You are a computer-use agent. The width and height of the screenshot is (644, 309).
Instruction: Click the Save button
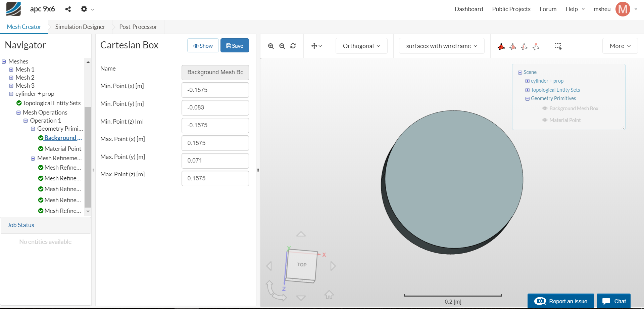click(x=235, y=46)
